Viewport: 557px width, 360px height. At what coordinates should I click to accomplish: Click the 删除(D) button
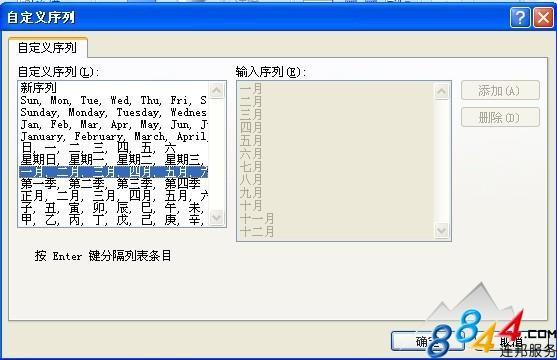500,117
